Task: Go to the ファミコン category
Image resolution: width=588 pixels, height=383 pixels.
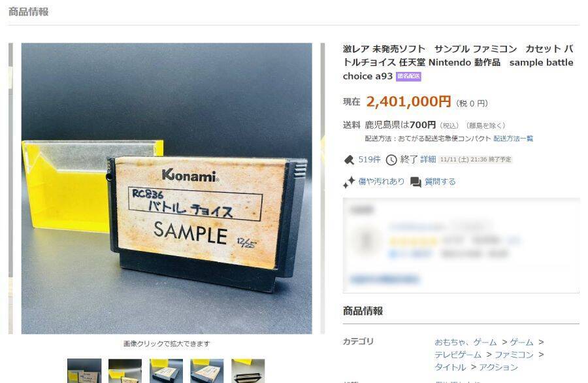Action: click(x=514, y=355)
